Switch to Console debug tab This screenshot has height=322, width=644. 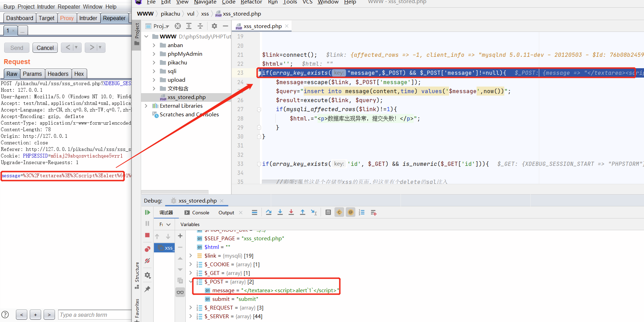tap(197, 213)
